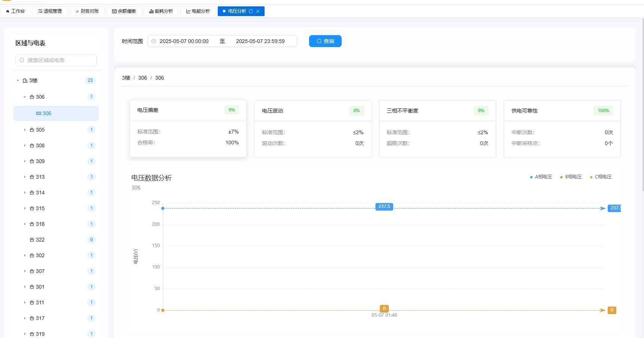Image resolution: width=644 pixels, height=338 pixels.
Task: Select the 电压波动 card
Action: pos(313,129)
